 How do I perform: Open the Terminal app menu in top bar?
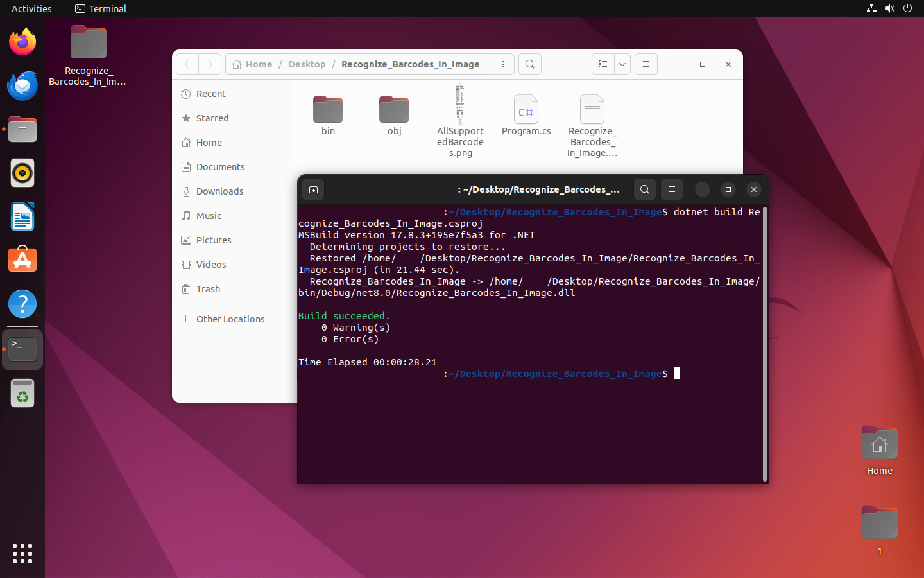click(x=101, y=9)
